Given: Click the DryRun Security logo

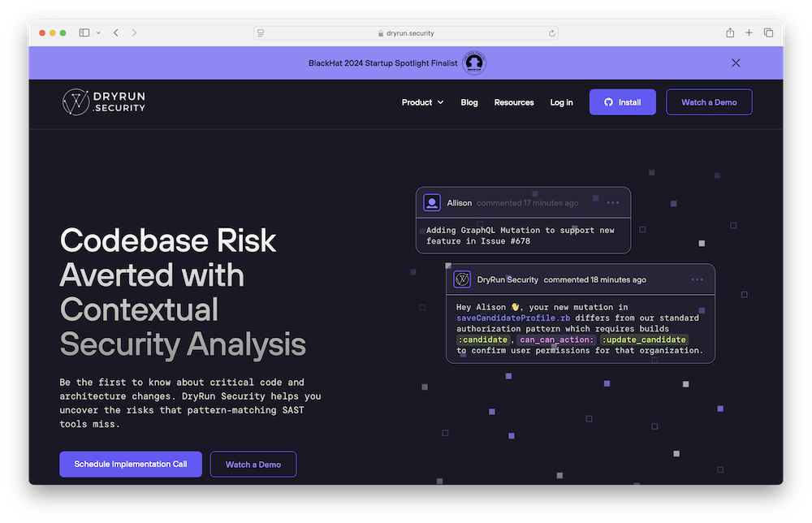Looking at the screenshot, I should tap(104, 102).
